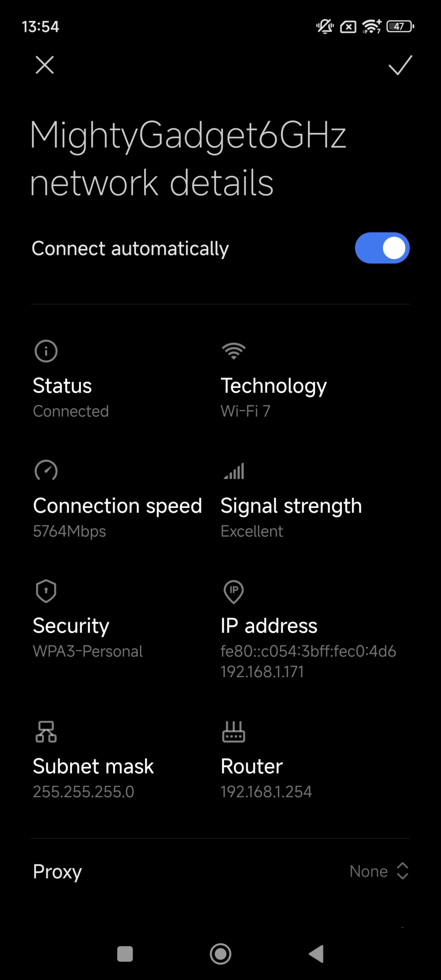Tap the Signal strength bars icon
Screen dimensions: 441x980
click(234, 471)
